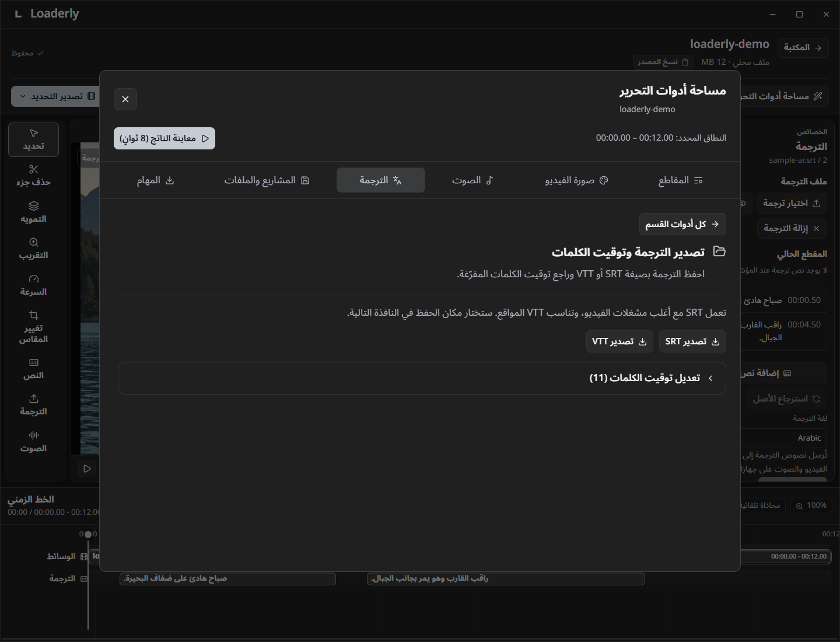The height and width of the screenshot is (642, 840).
Task: Click نسخ المصدر copy source
Action: [663, 62]
